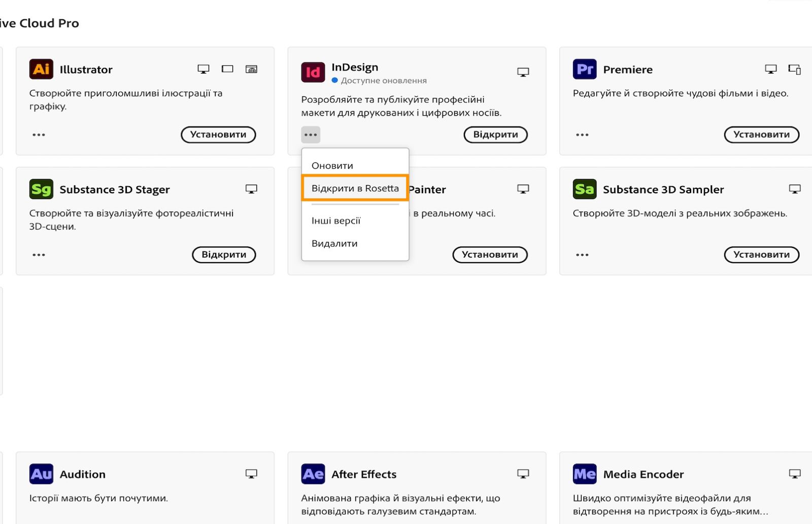
Task: Click the Audition app title
Action: (x=82, y=474)
